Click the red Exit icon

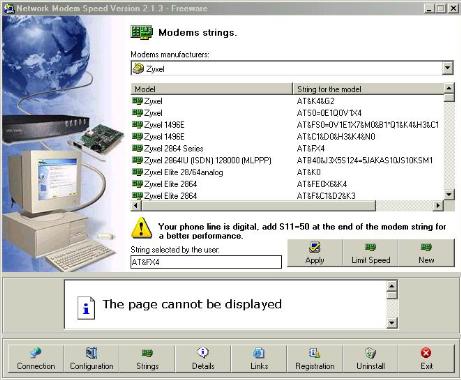[426, 352]
